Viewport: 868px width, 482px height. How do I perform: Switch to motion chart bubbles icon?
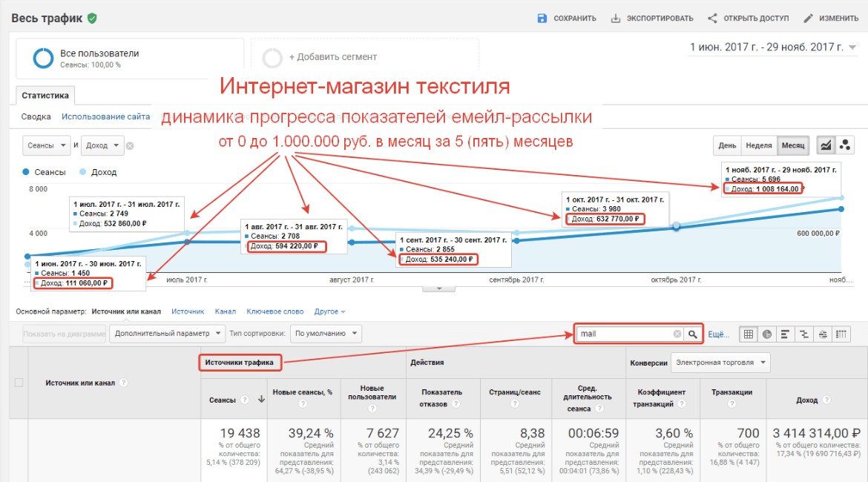coord(845,145)
